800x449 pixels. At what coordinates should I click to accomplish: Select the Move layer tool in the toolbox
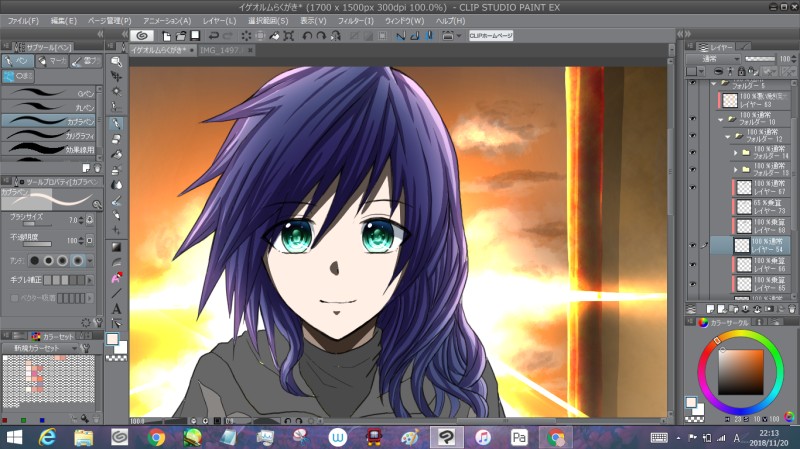116,77
